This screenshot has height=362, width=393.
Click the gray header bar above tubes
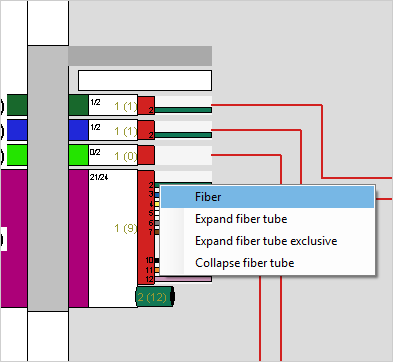click(140, 56)
